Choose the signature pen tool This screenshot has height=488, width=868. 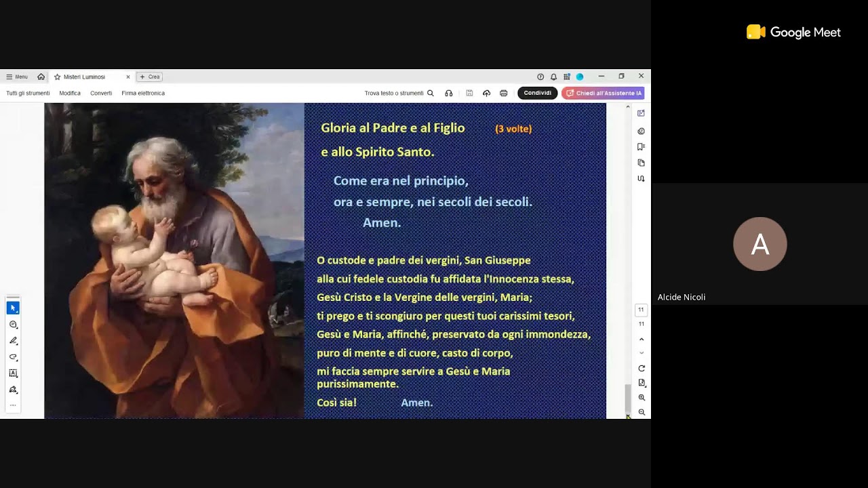tap(13, 390)
